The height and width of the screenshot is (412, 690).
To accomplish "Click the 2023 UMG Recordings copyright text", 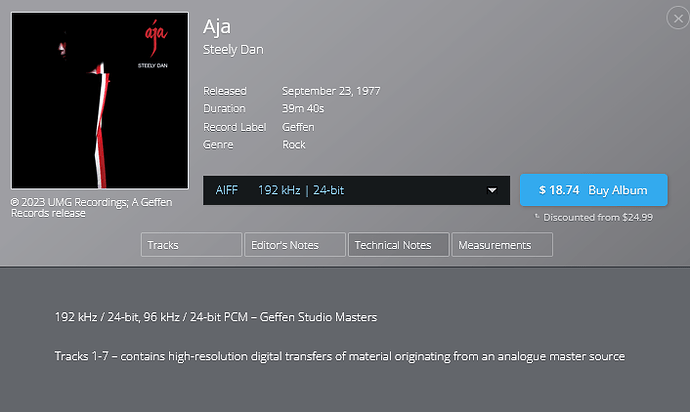I will 92,207.
